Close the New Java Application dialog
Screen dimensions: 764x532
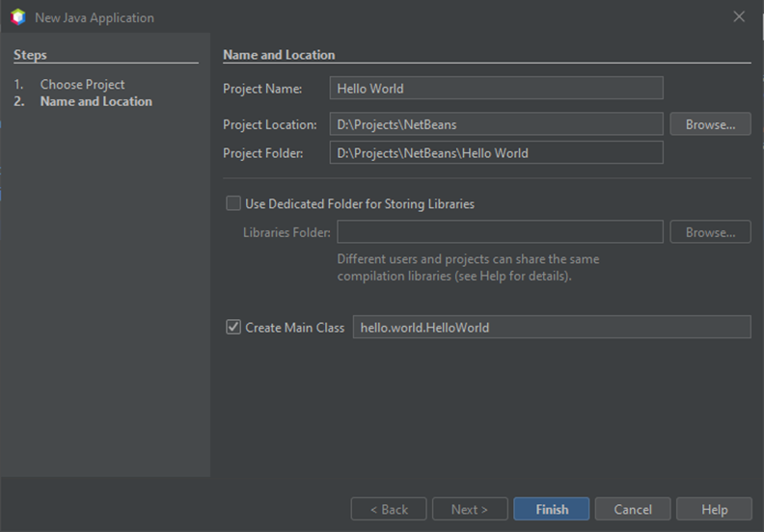(x=739, y=17)
